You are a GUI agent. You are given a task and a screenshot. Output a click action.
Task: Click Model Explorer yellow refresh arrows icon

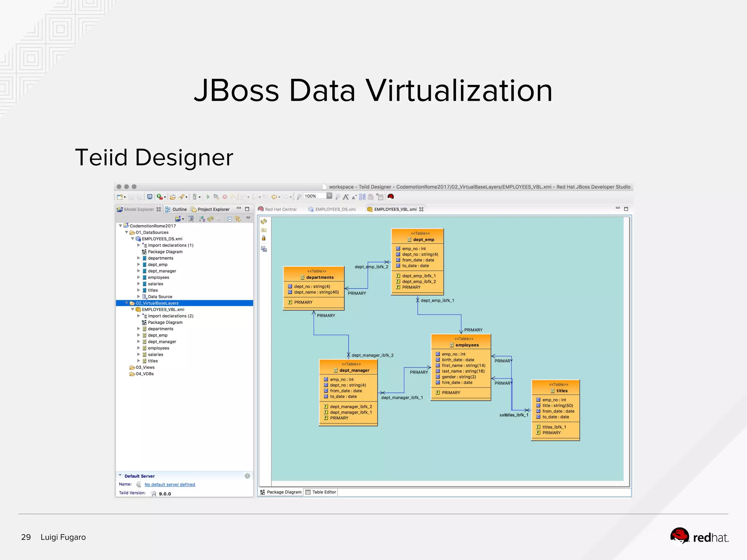coord(210,219)
